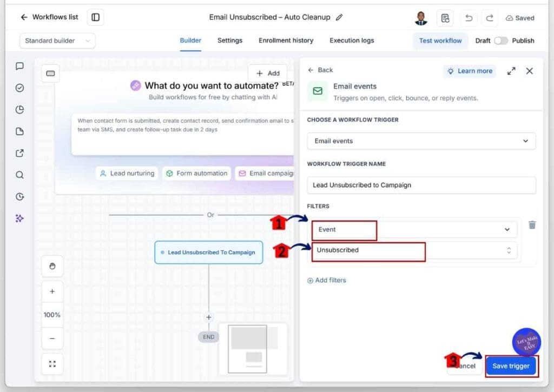Open the Enrollment history tab
Viewport: 554px width, 392px height.
tap(286, 41)
